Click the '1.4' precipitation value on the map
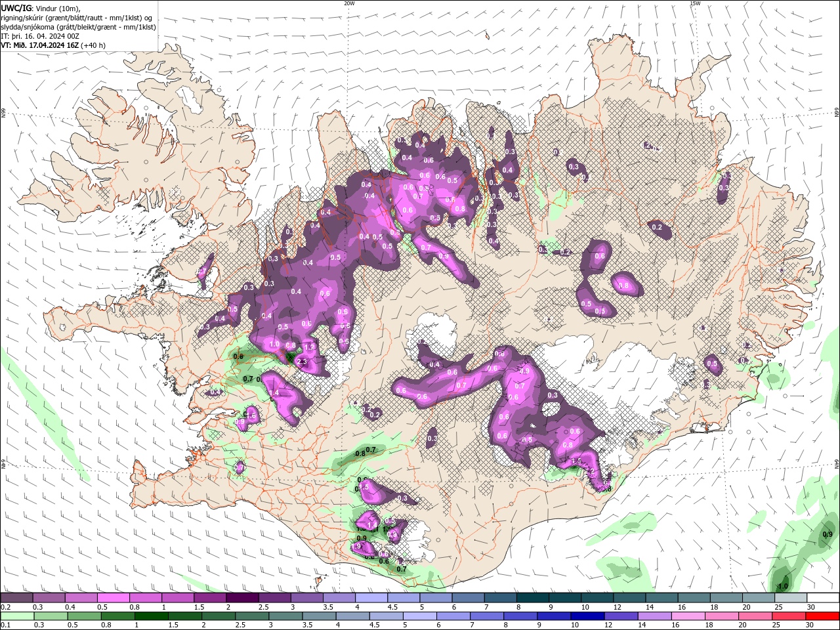The width and height of the screenshot is (840, 630). click(x=275, y=392)
